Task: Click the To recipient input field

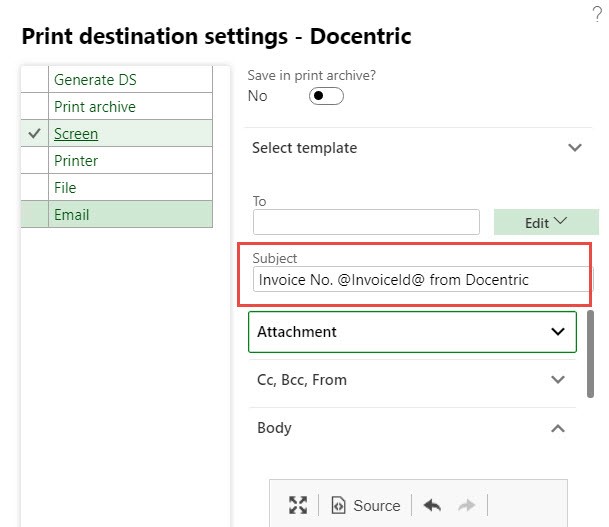Action: point(366,222)
